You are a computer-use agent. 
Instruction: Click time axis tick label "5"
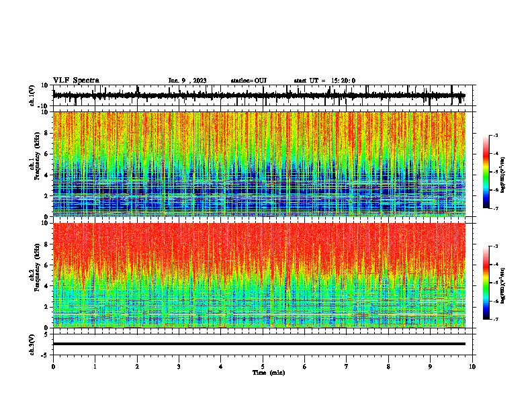[x=263, y=367]
